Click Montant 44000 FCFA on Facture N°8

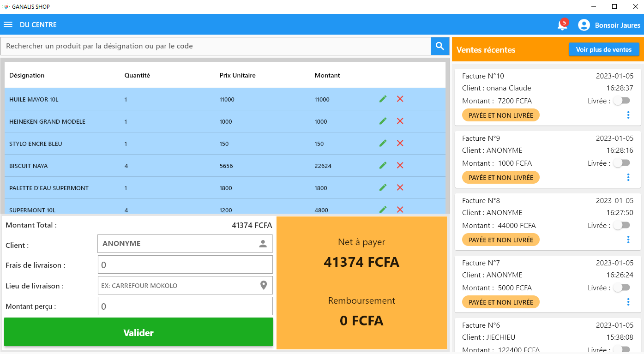point(499,225)
